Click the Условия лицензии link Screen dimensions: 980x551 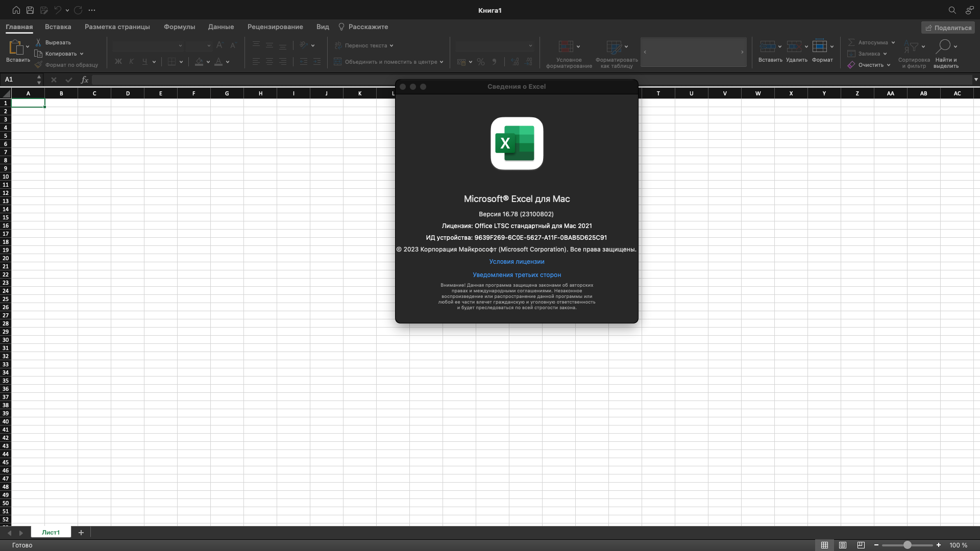coord(517,262)
